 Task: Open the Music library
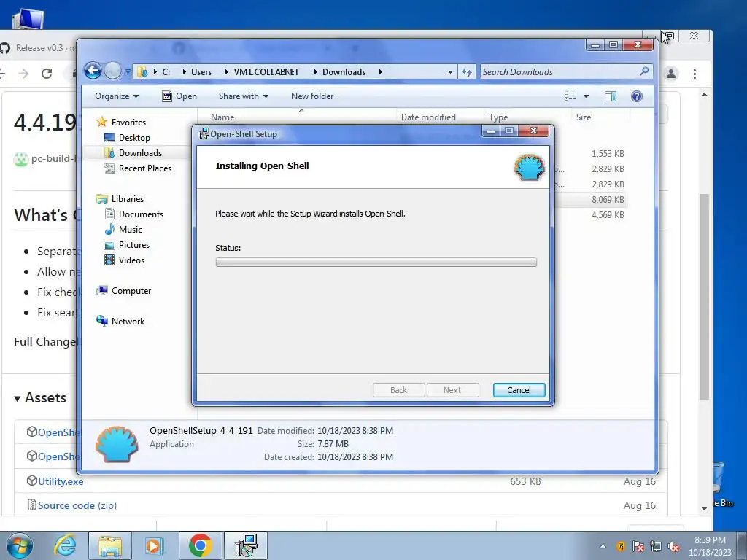point(130,230)
